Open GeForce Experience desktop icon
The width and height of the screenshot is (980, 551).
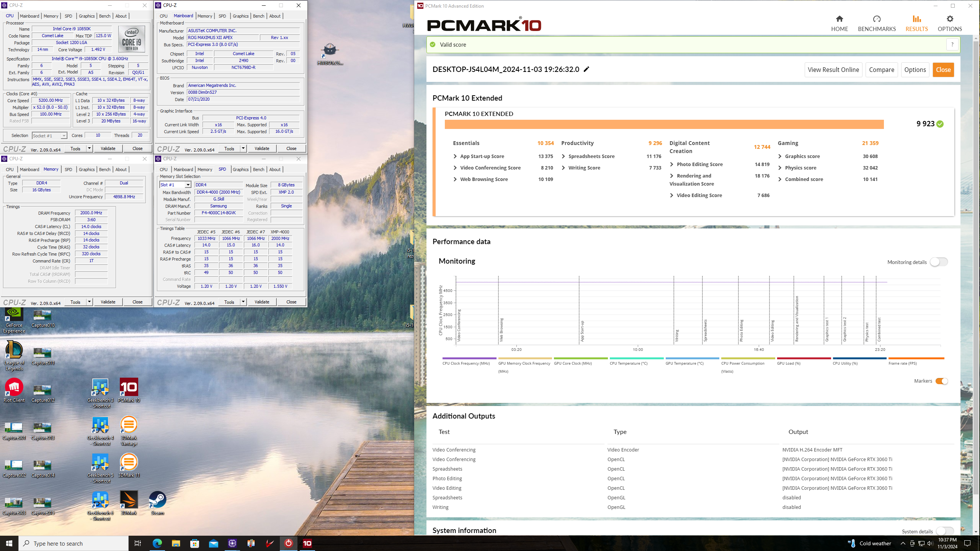click(x=14, y=321)
